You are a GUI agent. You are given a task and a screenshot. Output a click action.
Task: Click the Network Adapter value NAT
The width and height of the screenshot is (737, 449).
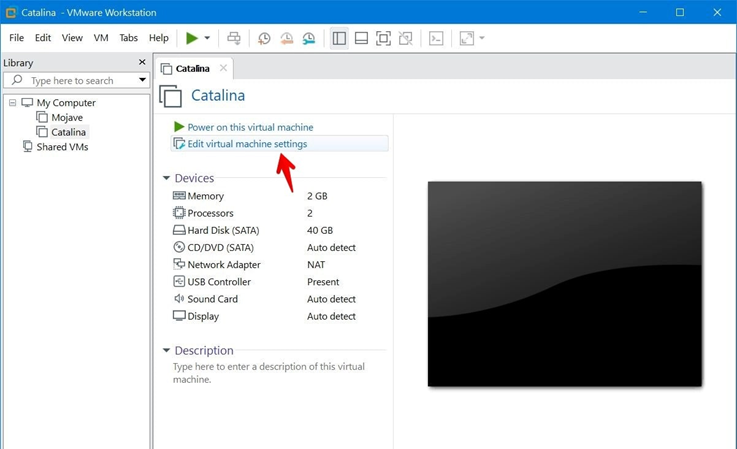coord(316,265)
